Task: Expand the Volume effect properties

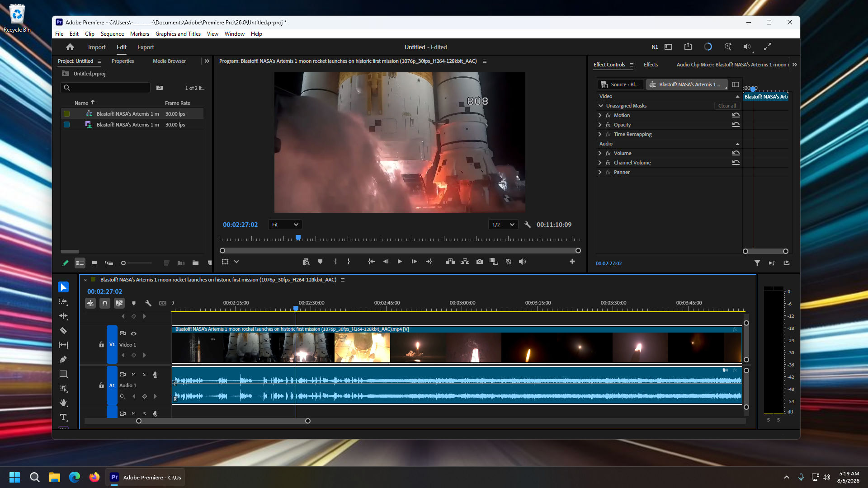Action: click(600, 153)
